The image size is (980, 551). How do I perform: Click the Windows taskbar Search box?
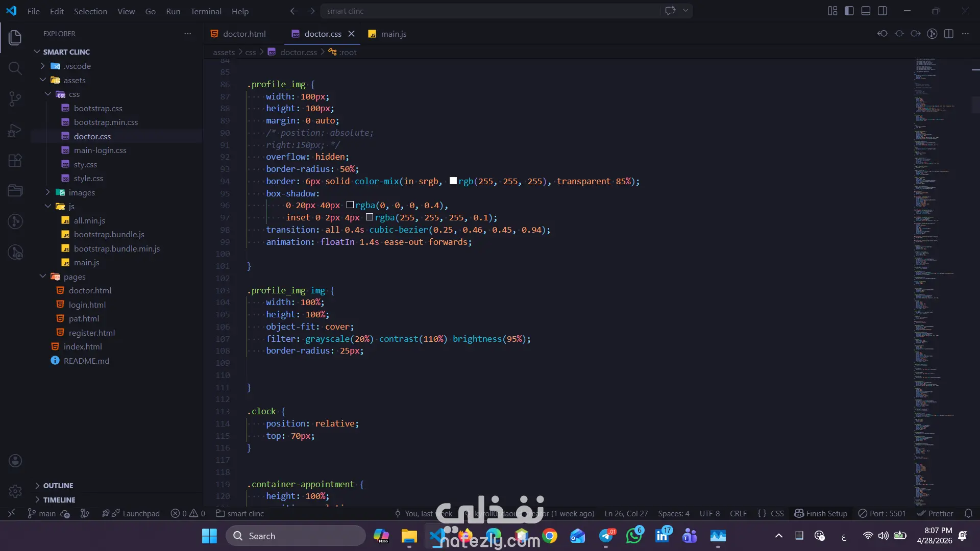coord(296,536)
